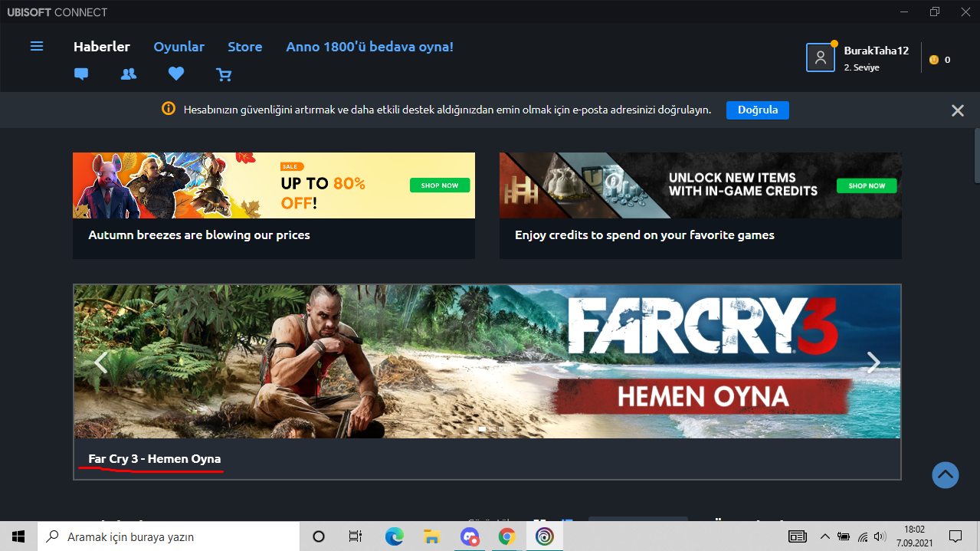Click the BurakTaha12 username
The height and width of the screenshot is (551, 980).
[876, 51]
